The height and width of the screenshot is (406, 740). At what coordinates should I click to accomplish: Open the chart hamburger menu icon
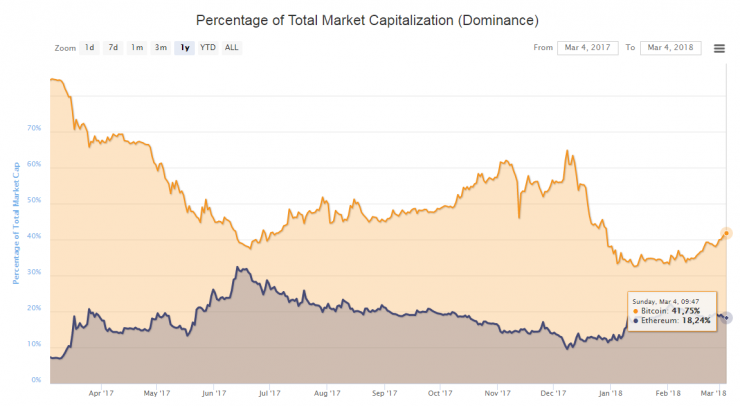(719, 48)
